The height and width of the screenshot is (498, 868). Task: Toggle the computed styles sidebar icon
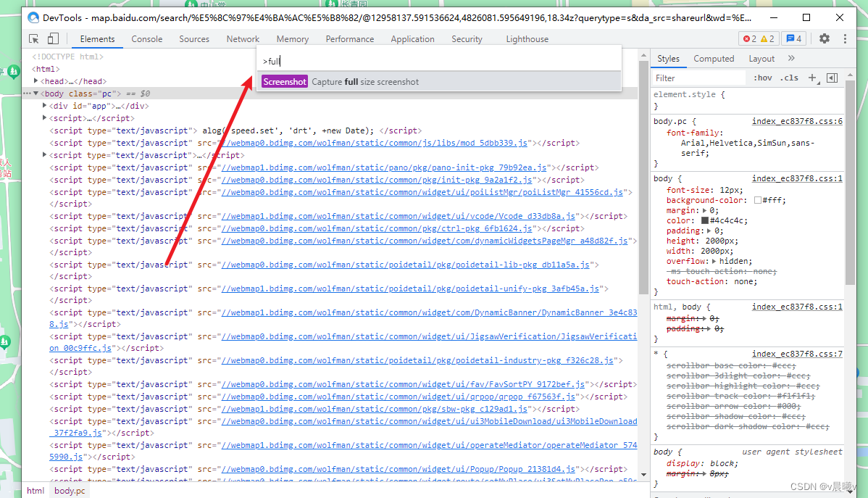pyautogui.click(x=832, y=78)
